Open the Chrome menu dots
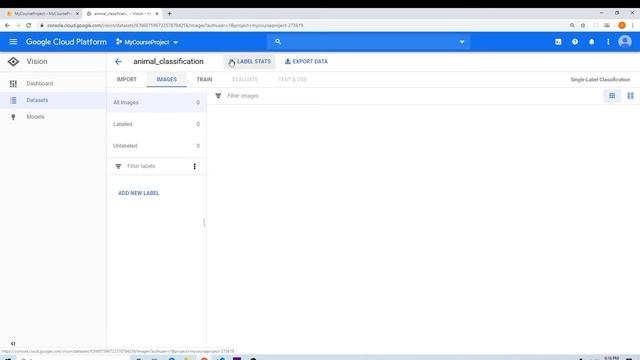The width and height of the screenshot is (640, 360). pyautogui.click(x=633, y=25)
